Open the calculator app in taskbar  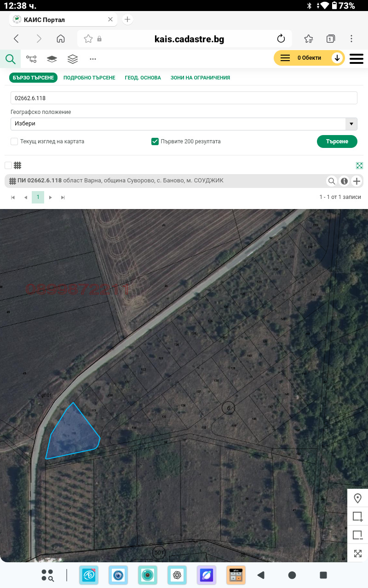coord(236,575)
